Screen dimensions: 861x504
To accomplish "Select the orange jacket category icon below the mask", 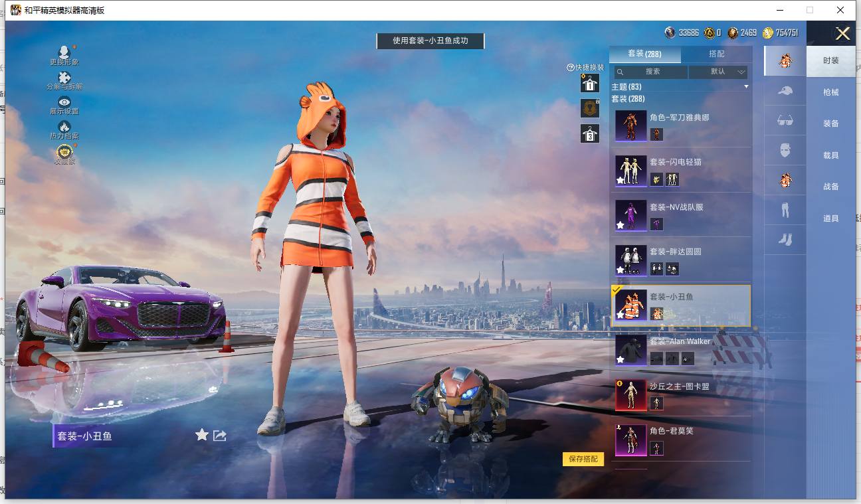I will [785, 179].
